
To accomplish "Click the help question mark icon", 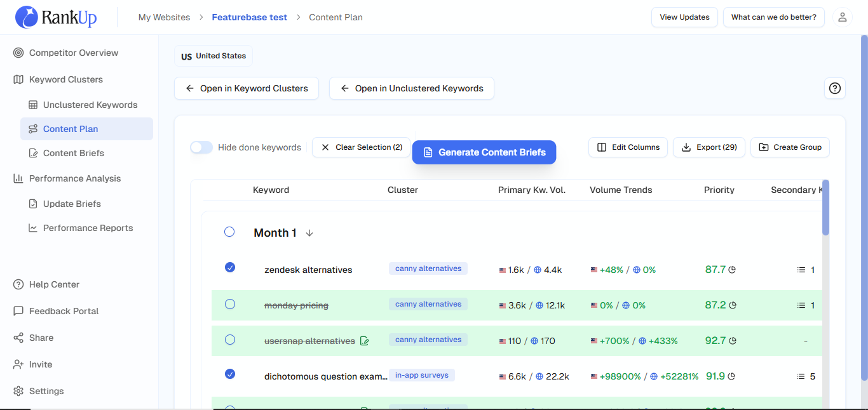I will (834, 88).
